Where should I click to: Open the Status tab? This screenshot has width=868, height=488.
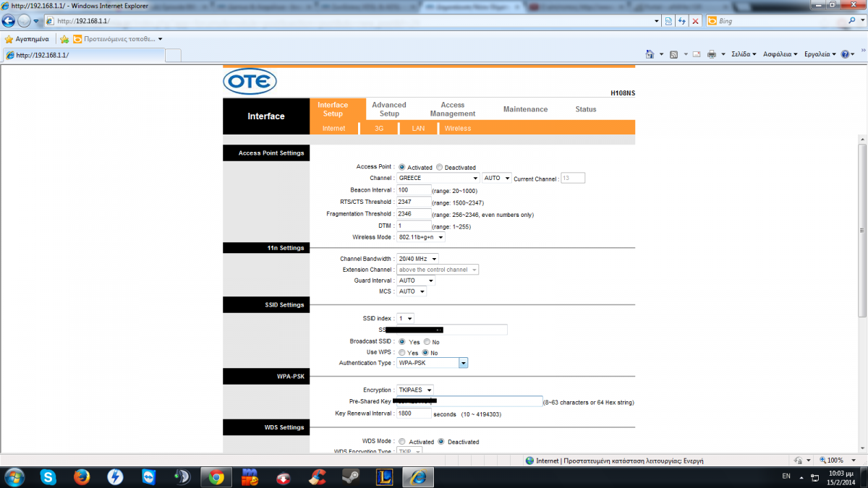click(x=586, y=109)
